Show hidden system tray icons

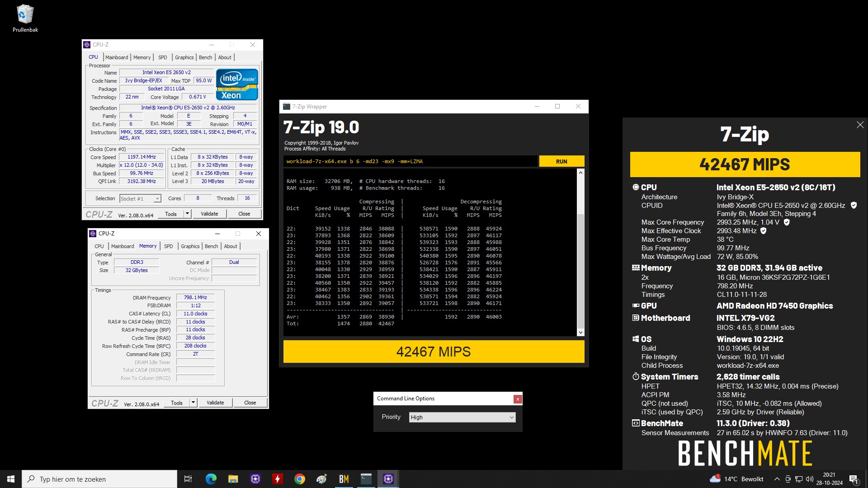(x=777, y=479)
